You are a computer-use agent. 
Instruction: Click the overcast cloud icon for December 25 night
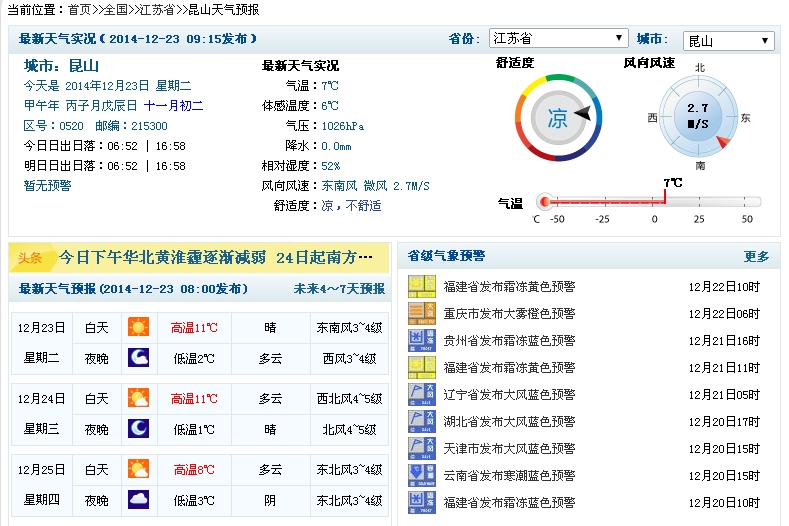point(138,499)
